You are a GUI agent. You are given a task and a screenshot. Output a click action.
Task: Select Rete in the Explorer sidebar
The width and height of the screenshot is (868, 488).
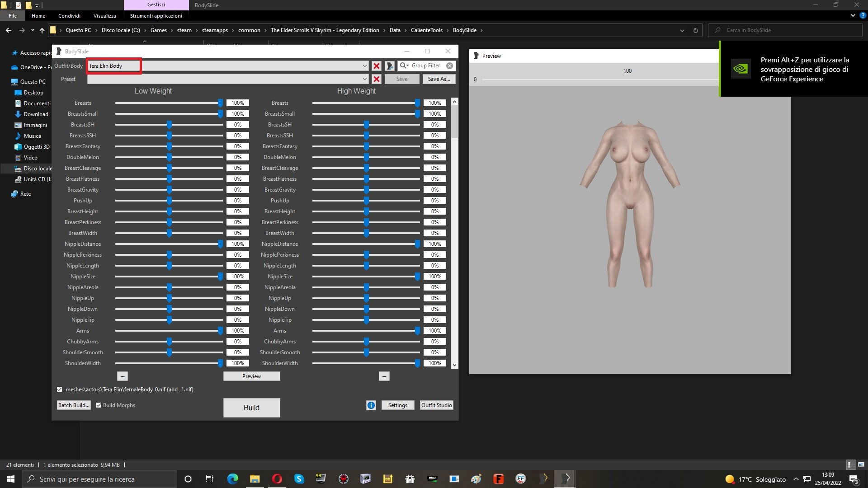point(25,194)
